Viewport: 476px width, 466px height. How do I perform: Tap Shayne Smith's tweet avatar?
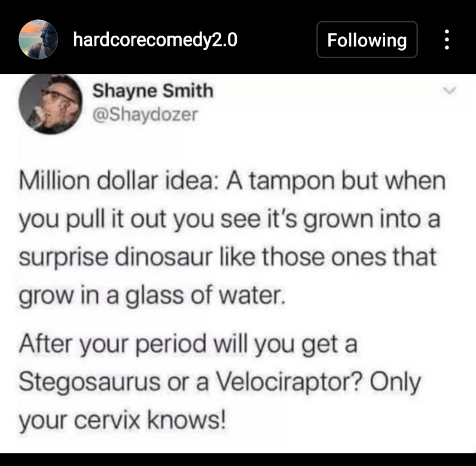(x=50, y=103)
